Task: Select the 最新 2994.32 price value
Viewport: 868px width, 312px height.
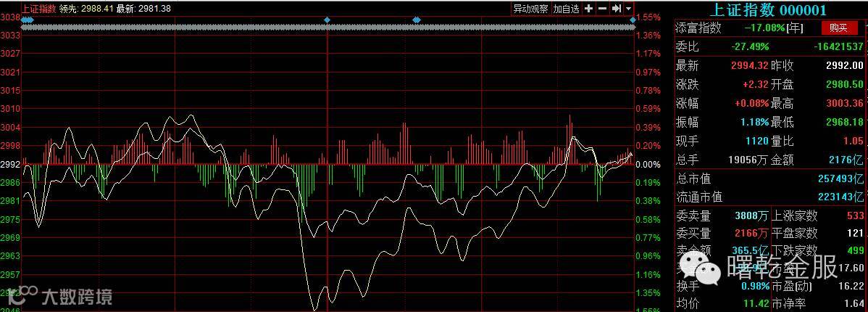Action: point(749,66)
